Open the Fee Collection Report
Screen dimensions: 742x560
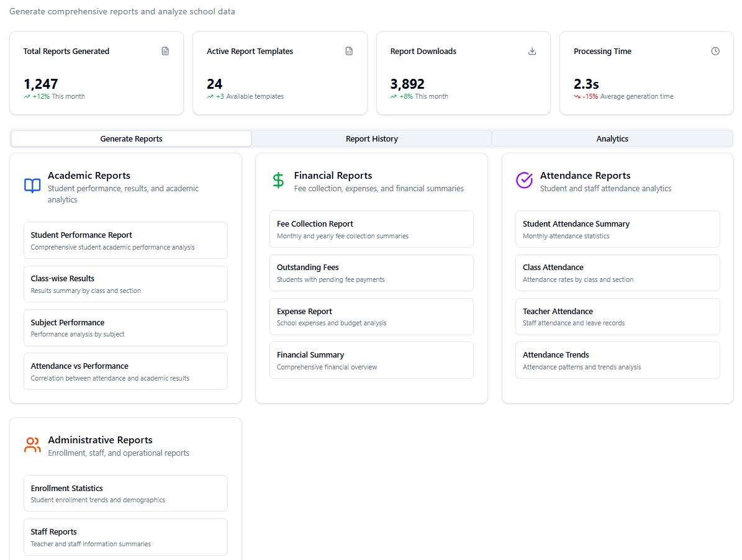(x=371, y=229)
